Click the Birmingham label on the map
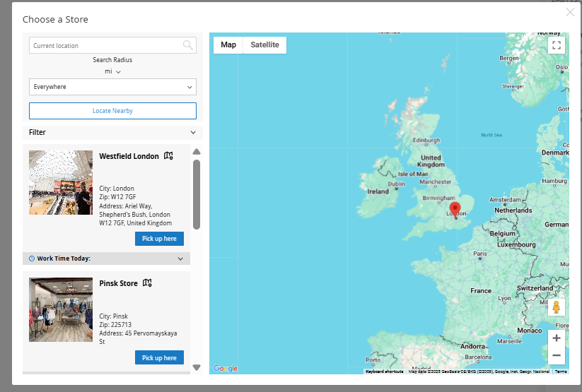This screenshot has height=392, width=582. pyautogui.click(x=438, y=198)
